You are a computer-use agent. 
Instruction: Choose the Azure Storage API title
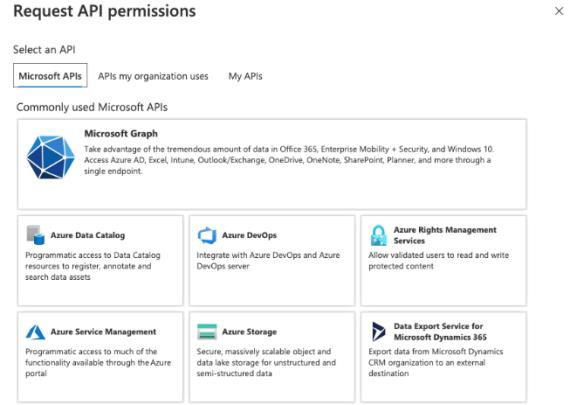coord(249,331)
